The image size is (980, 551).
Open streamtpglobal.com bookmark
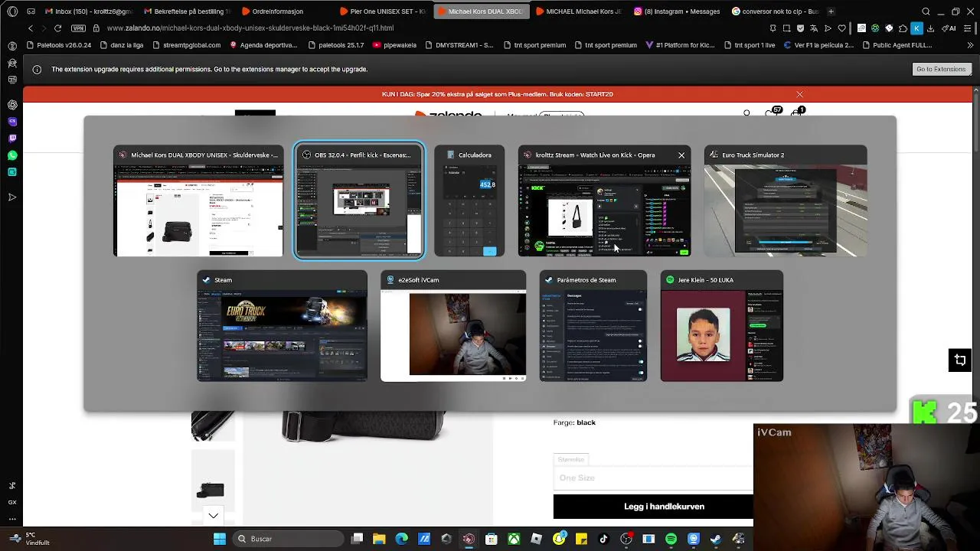(188, 45)
